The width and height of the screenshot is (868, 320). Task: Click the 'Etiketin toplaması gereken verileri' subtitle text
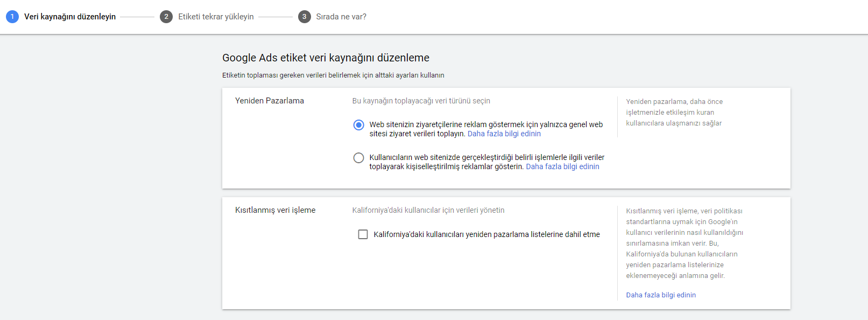click(x=333, y=75)
